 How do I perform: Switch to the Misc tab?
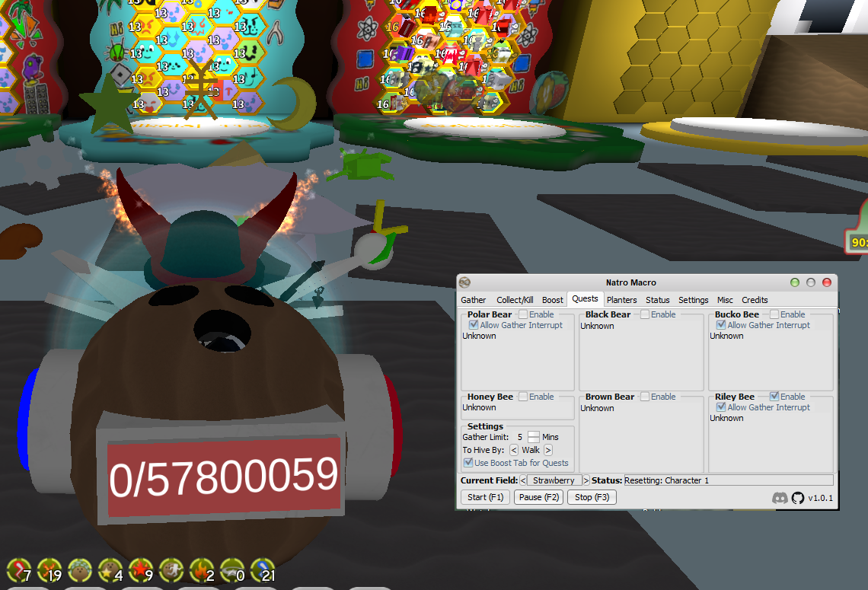[x=725, y=300]
